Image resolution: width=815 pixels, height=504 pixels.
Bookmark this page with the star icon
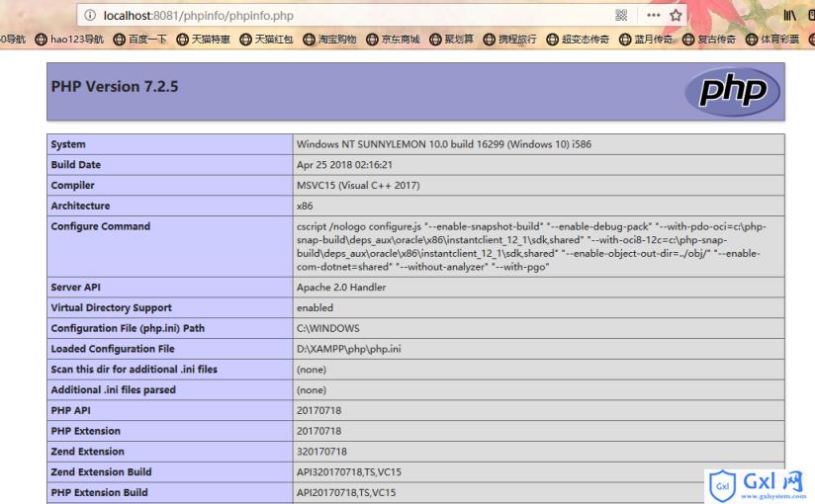coord(678,16)
